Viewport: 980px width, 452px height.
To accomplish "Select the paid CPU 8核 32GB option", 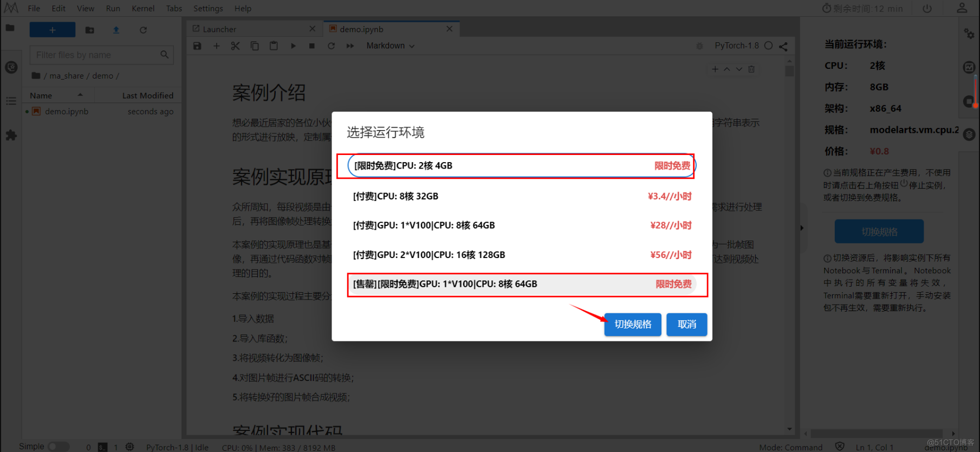I will tap(522, 196).
